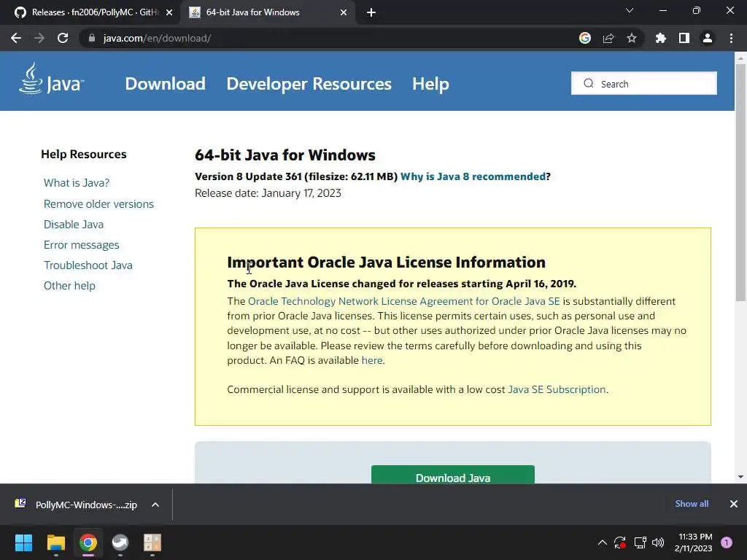Click the Java logo in the header
Viewport: 747px width, 560px height.
coord(51,79)
